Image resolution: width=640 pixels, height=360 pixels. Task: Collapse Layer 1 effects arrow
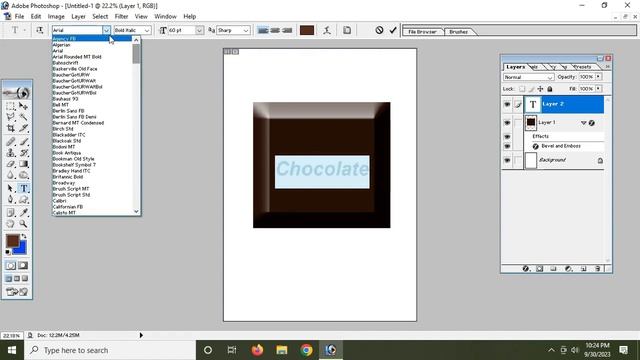pos(583,122)
